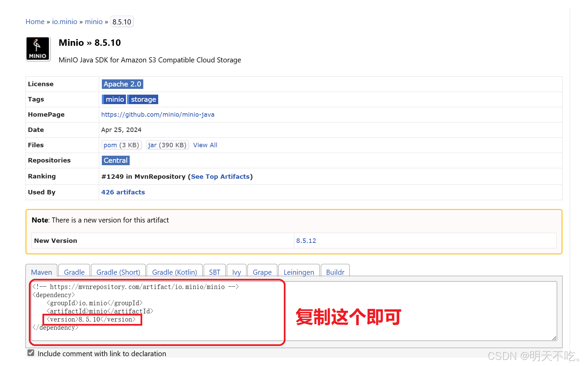Open the 426 artifacts link
Screen dimensions: 588x366
coord(123,192)
